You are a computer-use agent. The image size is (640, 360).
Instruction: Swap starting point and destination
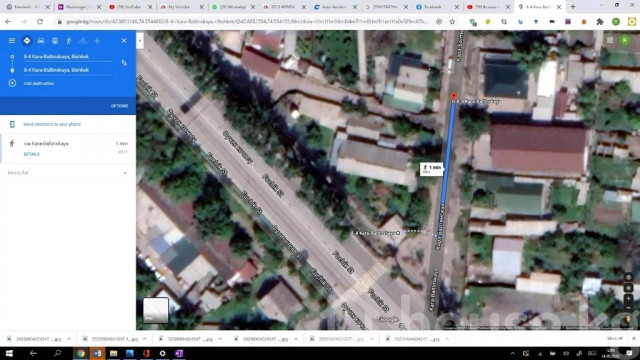click(x=124, y=63)
